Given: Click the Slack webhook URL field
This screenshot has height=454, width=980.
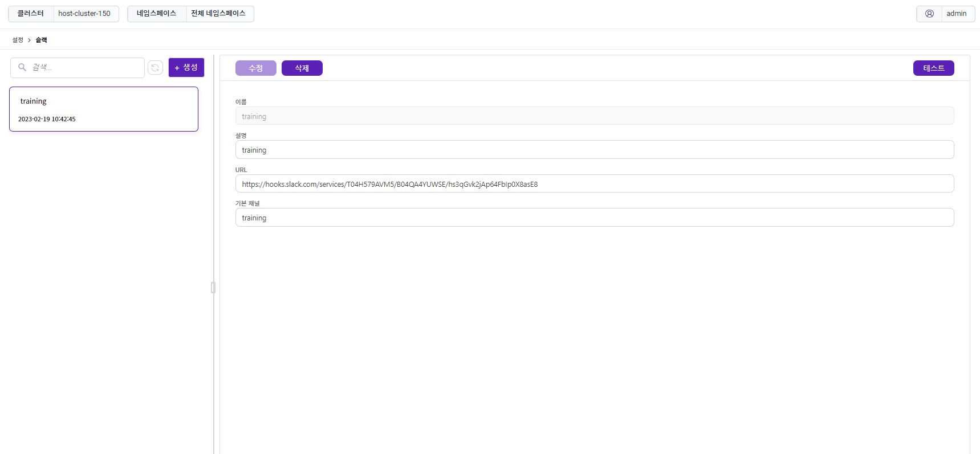Looking at the screenshot, I should pyautogui.click(x=595, y=184).
